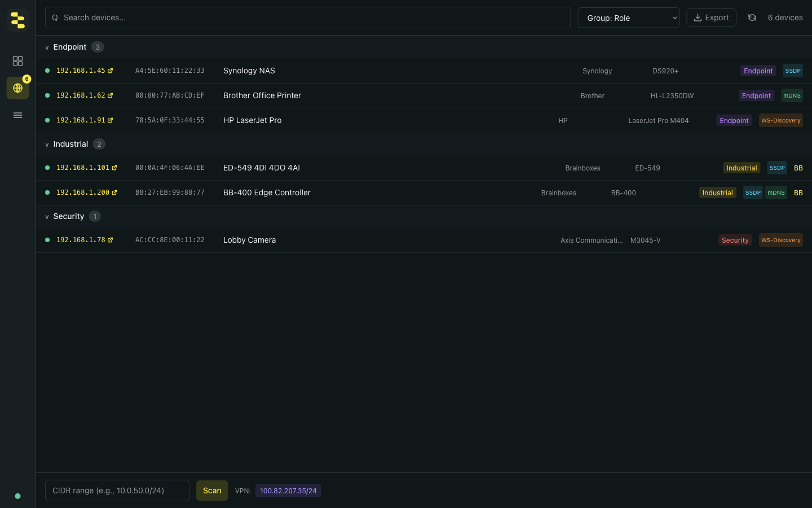Focus the CIDR range input field
The height and width of the screenshot is (508, 812).
click(x=117, y=491)
